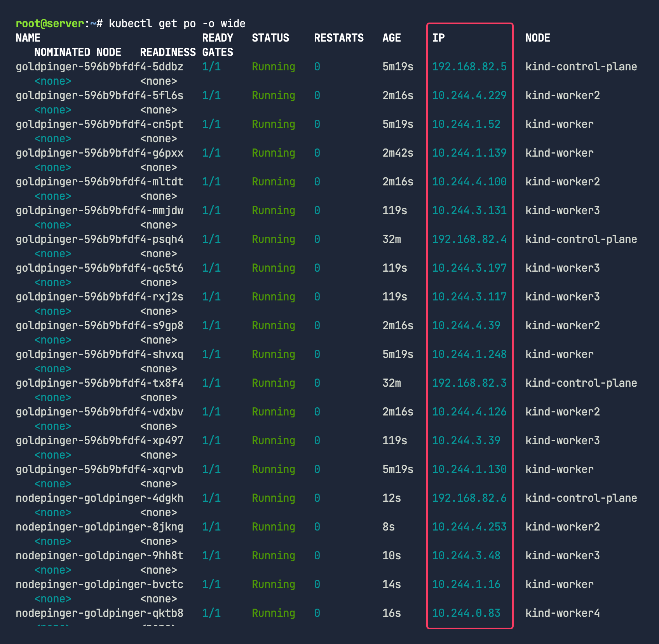Click IP address 10.244.3.131
The height and width of the screenshot is (644, 659).
click(469, 211)
